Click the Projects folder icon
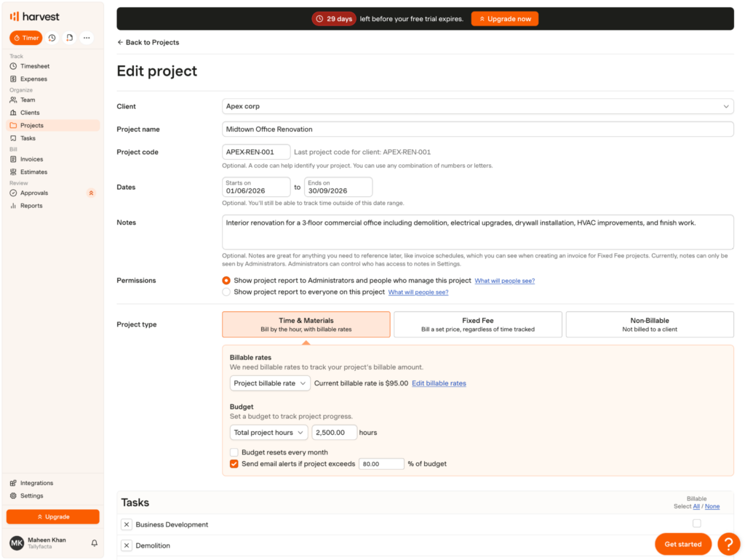The height and width of the screenshot is (560, 745). click(13, 125)
